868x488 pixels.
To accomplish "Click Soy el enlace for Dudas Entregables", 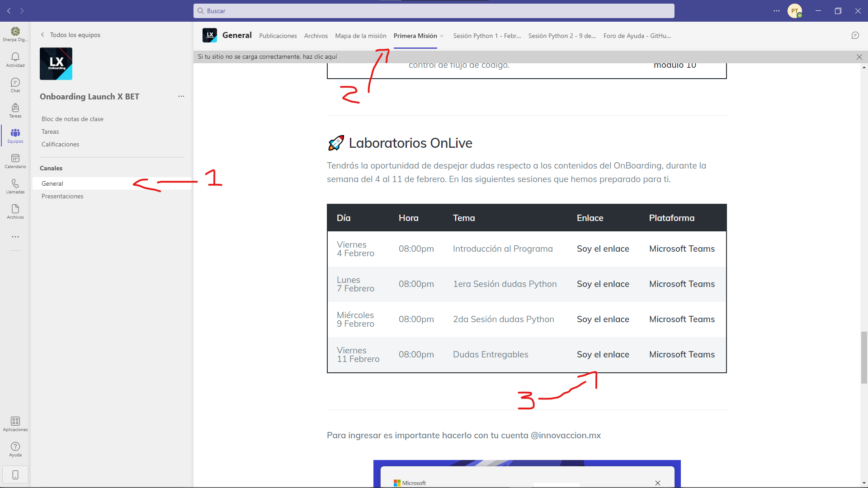I will [x=603, y=354].
